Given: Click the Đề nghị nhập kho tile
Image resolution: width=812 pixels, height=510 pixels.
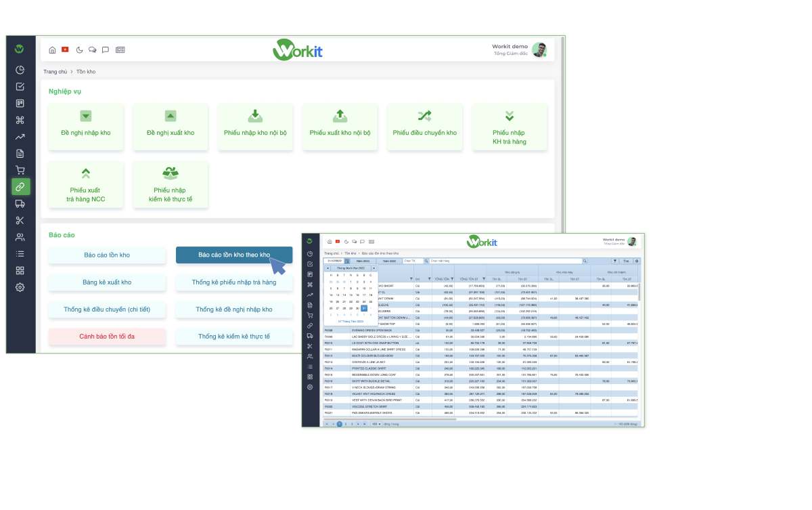Looking at the screenshot, I should point(86,127).
